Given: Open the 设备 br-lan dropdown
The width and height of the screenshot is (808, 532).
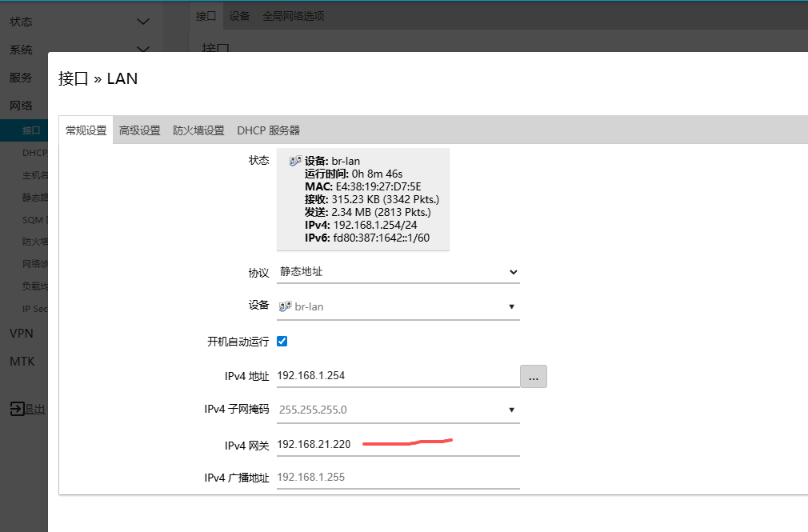Looking at the screenshot, I should [x=398, y=306].
